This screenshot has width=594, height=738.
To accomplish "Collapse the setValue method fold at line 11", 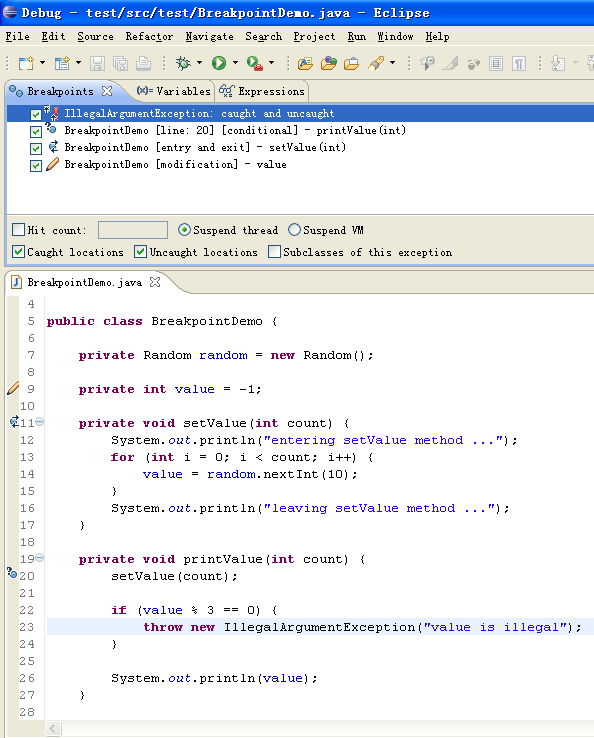I will pos(40,422).
